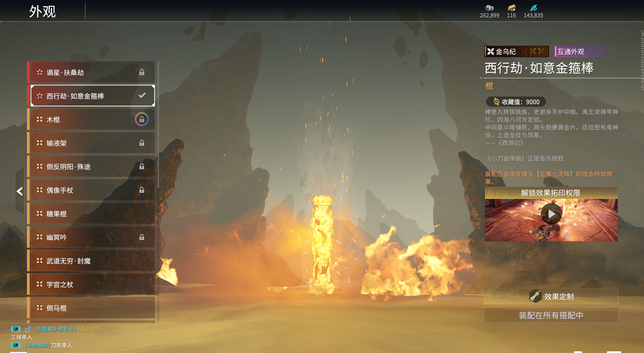This screenshot has width=644, height=353.
Task: Select the 武道无穷·封魔 skin entry
Action: tap(91, 261)
